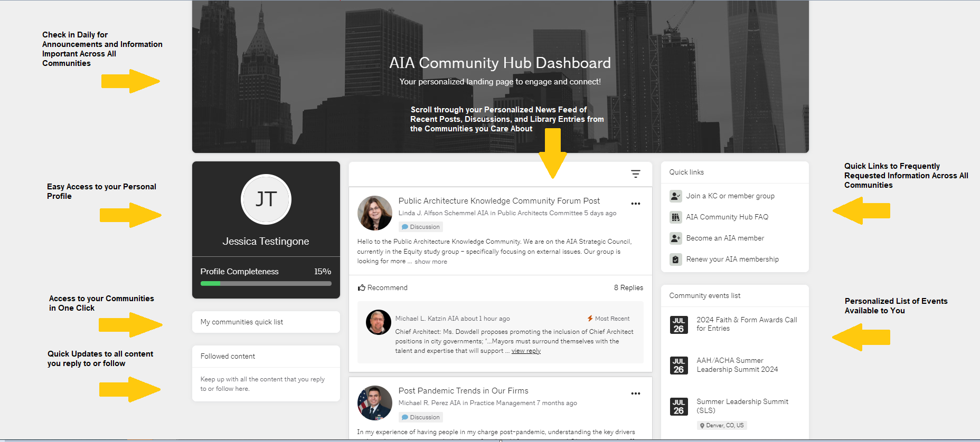Click the AIA Community Hub Dashboard banner title
This screenshot has width=980, height=442.
click(x=500, y=63)
